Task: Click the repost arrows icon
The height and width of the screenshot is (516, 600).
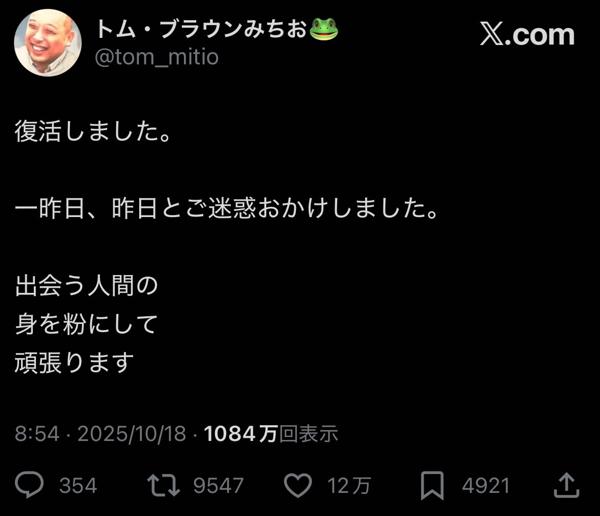Action: [164, 485]
